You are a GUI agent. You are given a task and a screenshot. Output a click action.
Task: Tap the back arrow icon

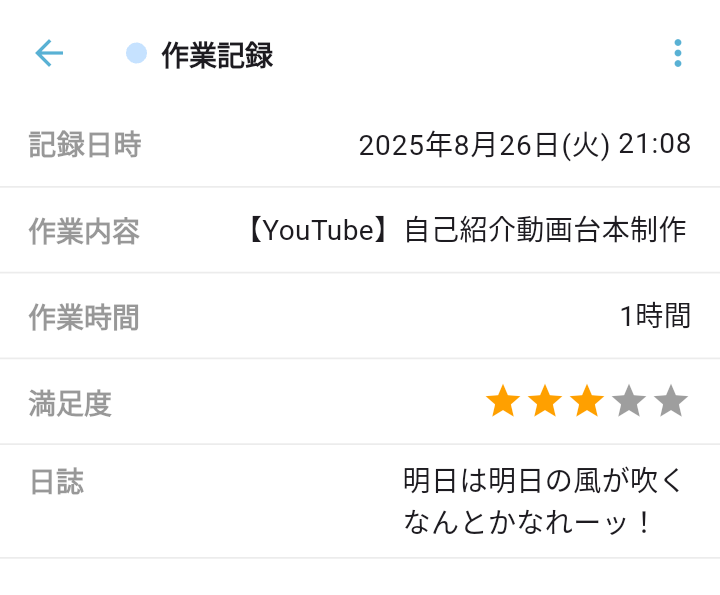[x=49, y=54]
